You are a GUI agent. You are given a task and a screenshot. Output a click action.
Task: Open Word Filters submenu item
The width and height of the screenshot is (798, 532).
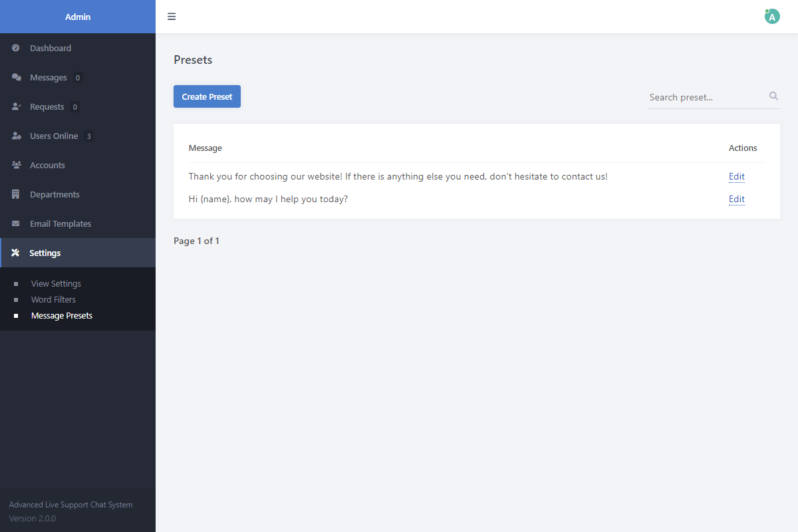pyautogui.click(x=53, y=299)
